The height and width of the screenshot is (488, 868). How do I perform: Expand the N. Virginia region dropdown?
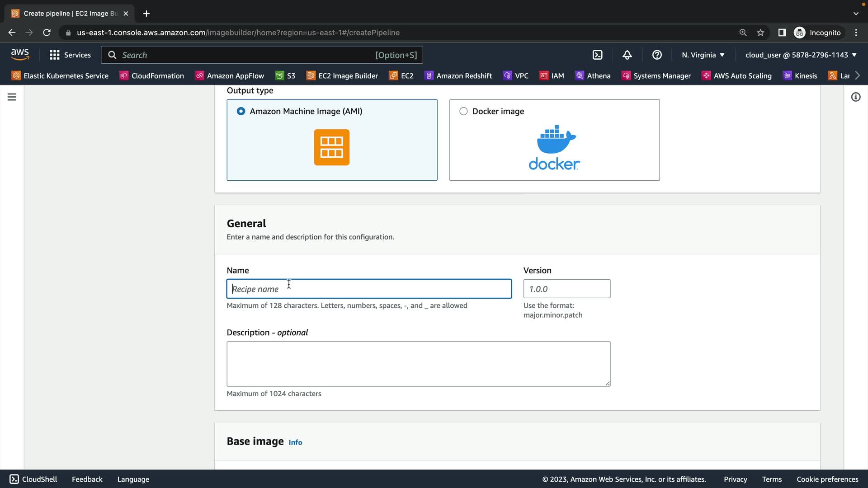703,55
